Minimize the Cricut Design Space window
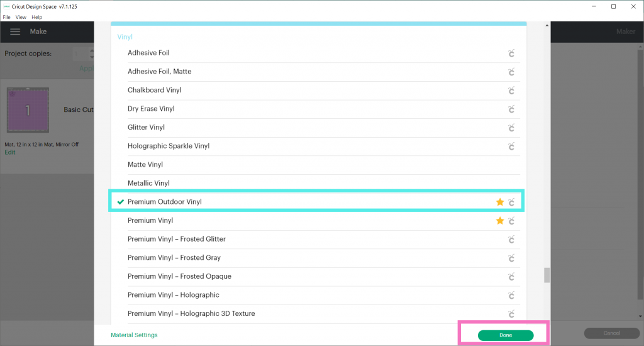Screen dimensions: 644x346 point(594,6)
